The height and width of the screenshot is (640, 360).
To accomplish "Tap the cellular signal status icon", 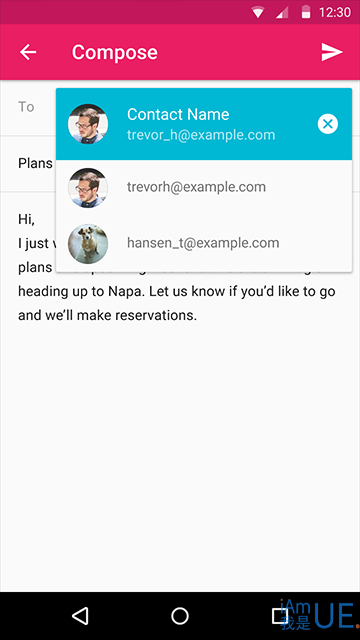I will click(x=282, y=12).
